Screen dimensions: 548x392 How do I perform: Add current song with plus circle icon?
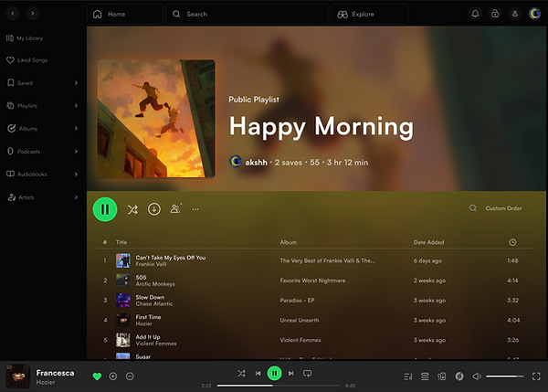(113, 376)
